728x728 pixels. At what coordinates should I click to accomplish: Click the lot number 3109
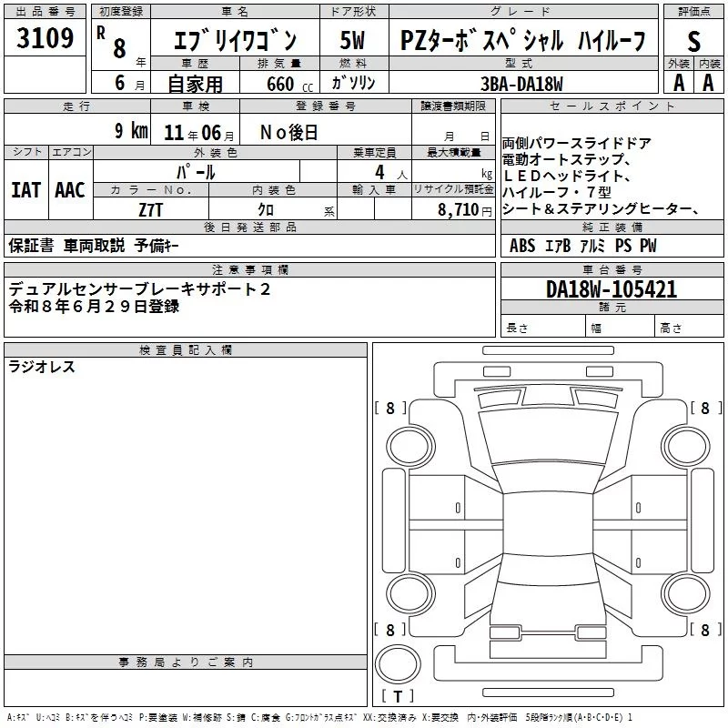pyautogui.click(x=45, y=38)
